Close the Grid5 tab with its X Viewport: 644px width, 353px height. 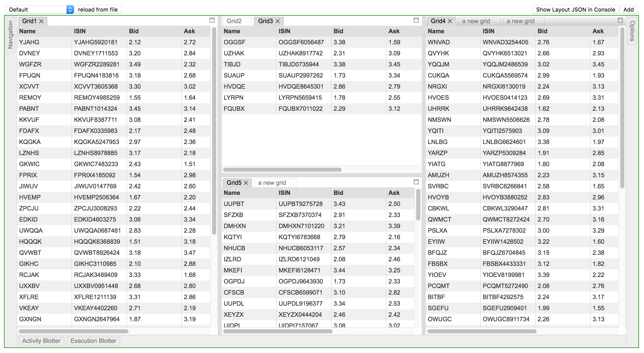[246, 183]
